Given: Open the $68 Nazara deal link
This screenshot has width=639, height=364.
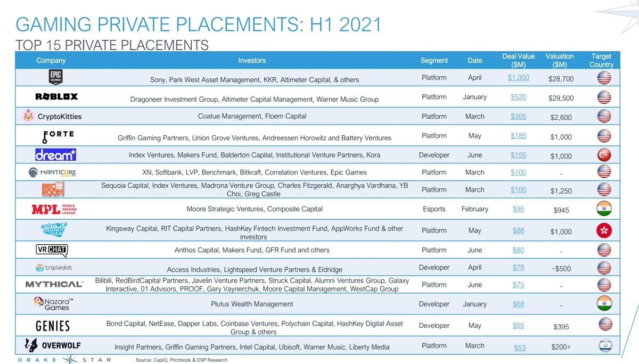Looking at the screenshot, I should click(518, 304).
